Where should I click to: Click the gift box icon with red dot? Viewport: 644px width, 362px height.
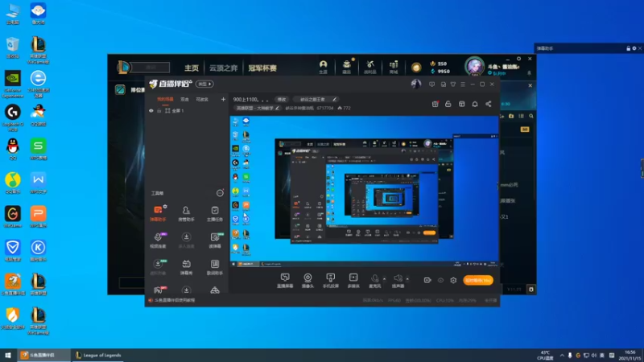pyautogui.click(x=436, y=105)
